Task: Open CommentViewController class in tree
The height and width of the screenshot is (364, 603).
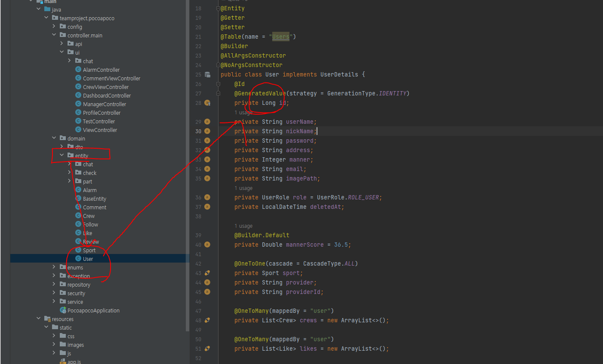Action: pos(111,78)
